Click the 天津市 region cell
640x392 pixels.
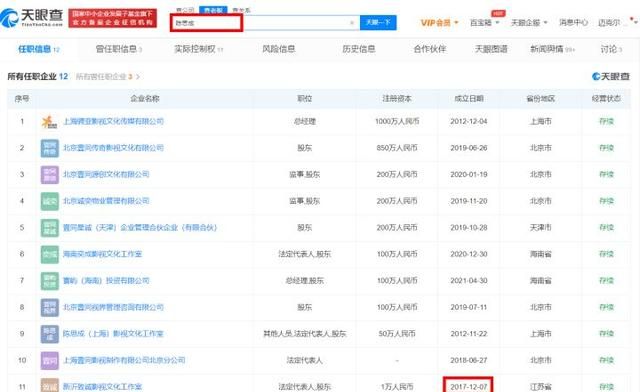(540, 227)
